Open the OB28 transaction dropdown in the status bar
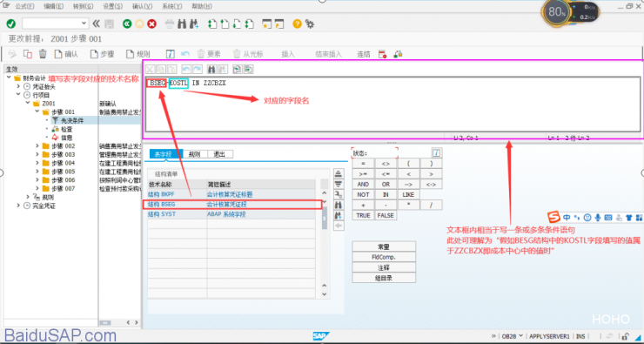This screenshot has height=344, width=644. (x=520, y=336)
